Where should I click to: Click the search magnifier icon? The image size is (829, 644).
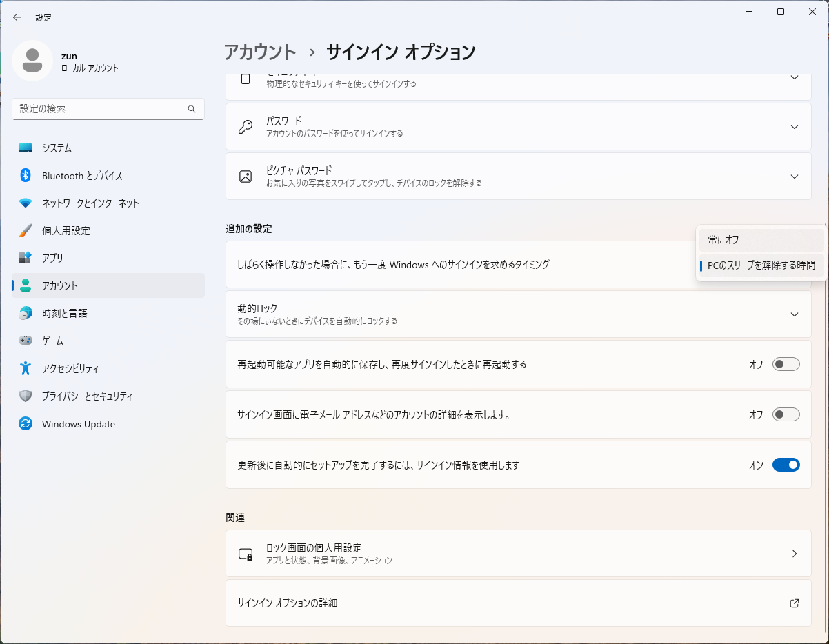click(192, 109)
